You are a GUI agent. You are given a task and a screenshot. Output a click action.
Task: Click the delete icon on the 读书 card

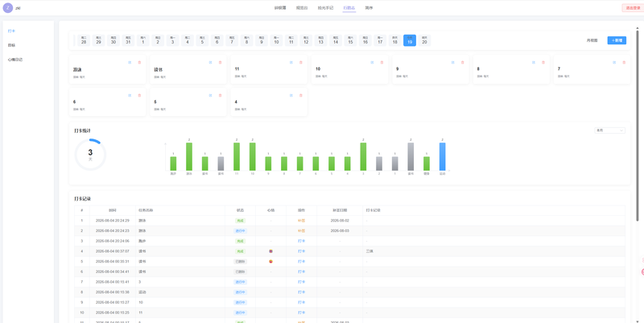(x=220, y=63)
